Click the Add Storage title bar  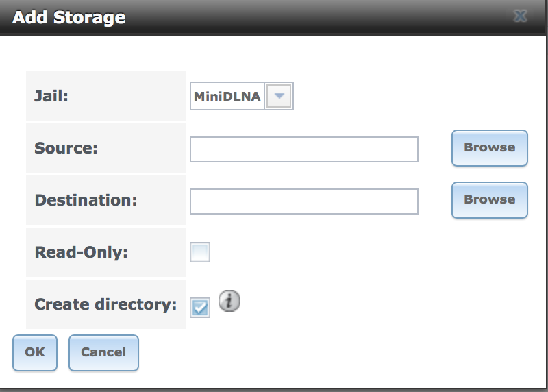[x=273, y=16]
